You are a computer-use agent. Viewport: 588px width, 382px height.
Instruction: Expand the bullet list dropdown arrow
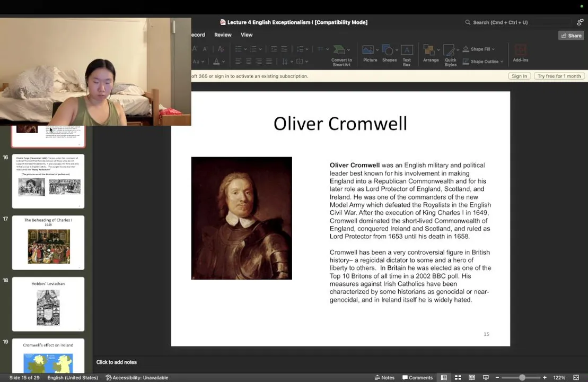(245, 49)
